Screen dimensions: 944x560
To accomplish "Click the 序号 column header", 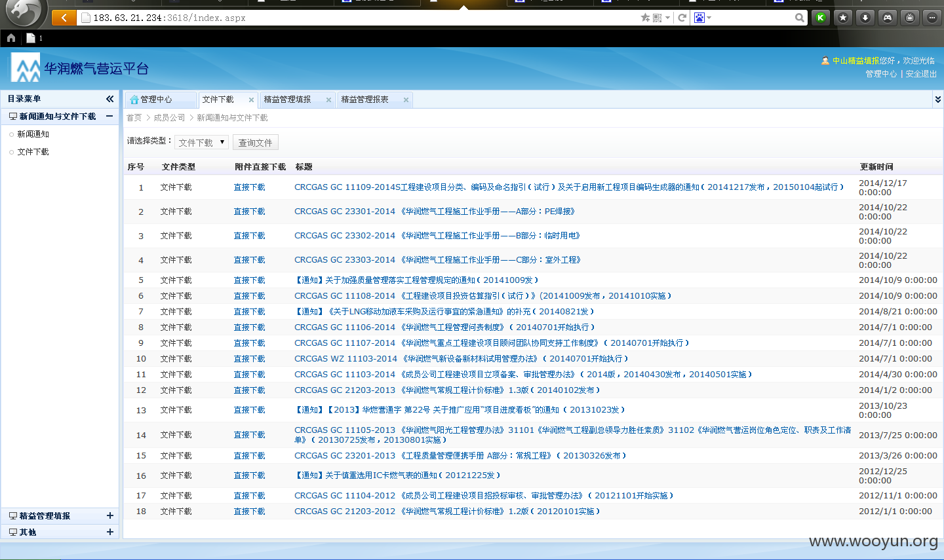I will [x=136, y=166].
